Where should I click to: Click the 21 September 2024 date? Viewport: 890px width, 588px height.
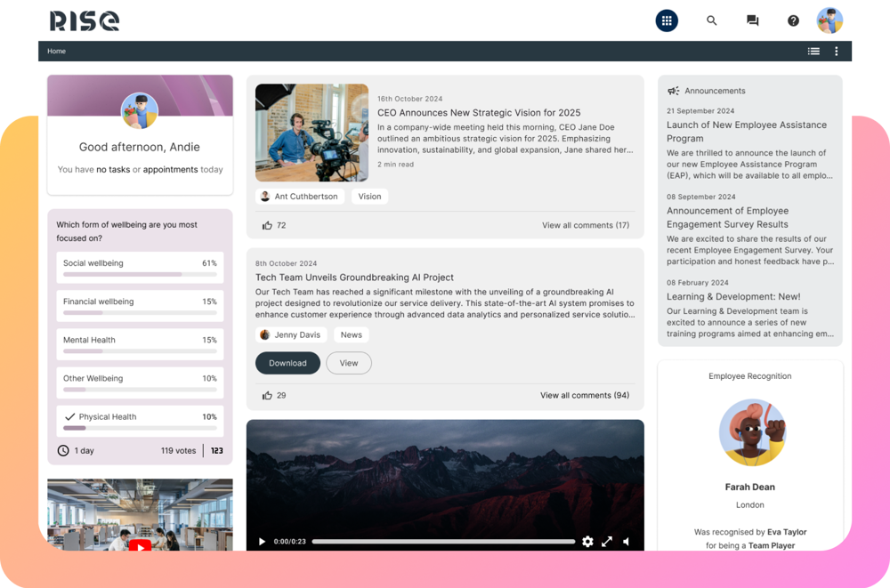(x=700, y=111)
